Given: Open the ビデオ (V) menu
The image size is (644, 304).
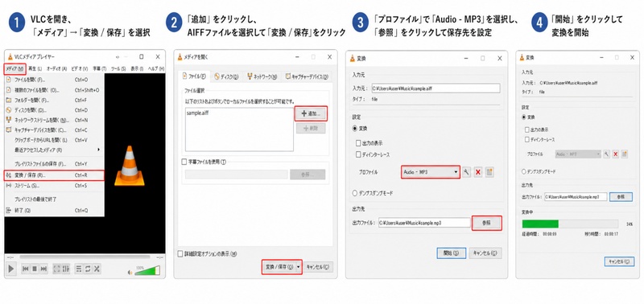Looking at the screenshot, I should click(x=79, y=68).
